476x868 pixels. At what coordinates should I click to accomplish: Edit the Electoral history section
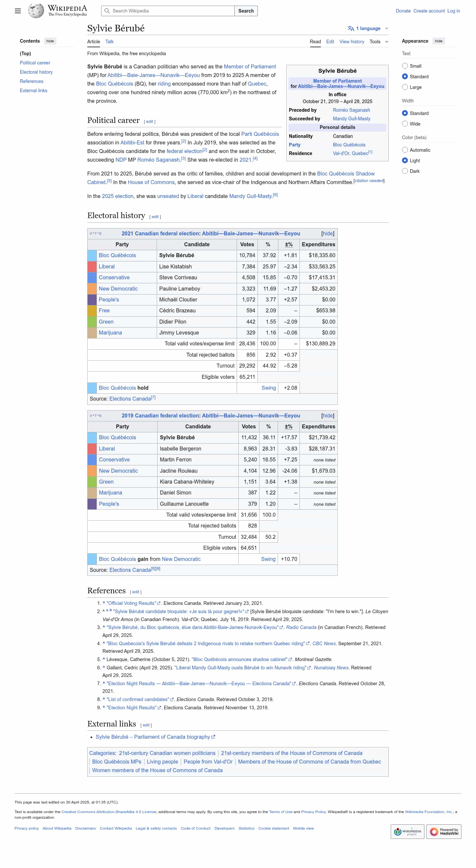tap(155, 217)
